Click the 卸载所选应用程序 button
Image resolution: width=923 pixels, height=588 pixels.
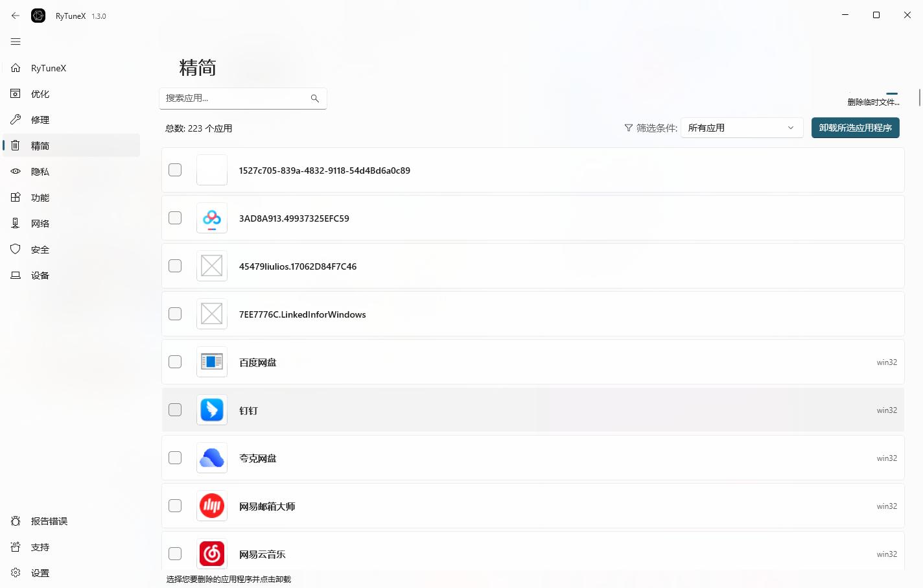coord(855,128)
